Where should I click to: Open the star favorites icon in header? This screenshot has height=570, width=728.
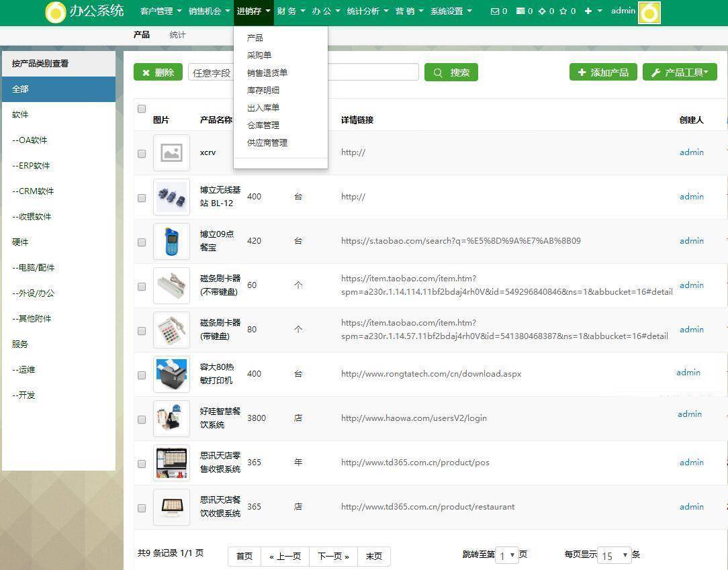[x=563, y=11]
